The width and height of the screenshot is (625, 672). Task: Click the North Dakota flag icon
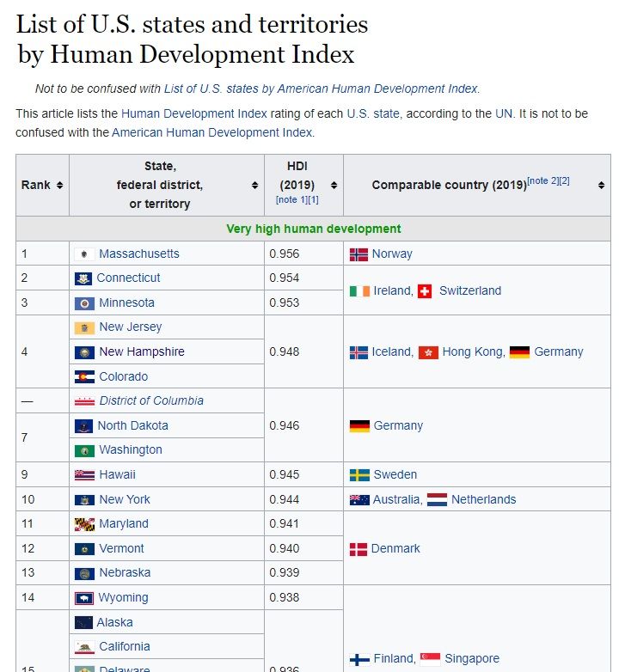click(x=83, y=426)
